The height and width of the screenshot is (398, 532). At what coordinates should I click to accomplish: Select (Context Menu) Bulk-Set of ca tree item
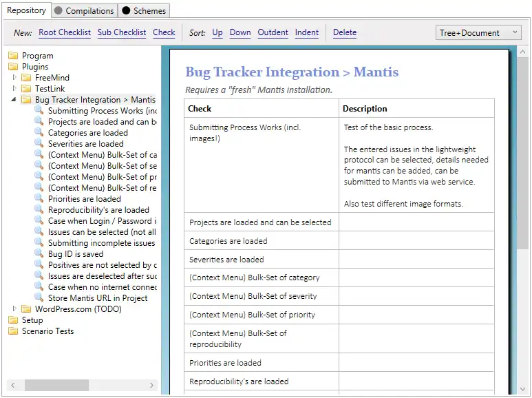[103, 155]
